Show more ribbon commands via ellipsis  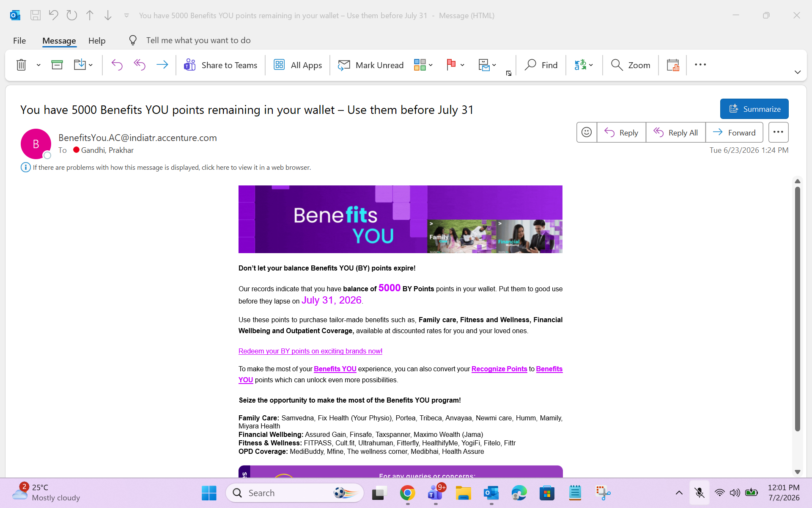700,65
